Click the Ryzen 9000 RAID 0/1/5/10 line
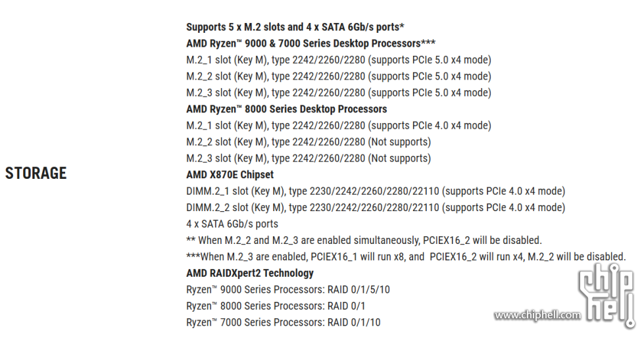Screen dimensions: 644x338 (x=288, y=290)
